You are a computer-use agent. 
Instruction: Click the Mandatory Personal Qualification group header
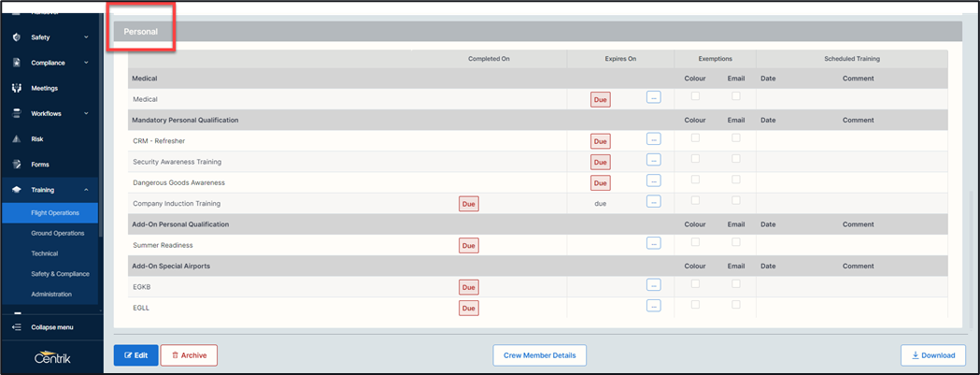click(185, 120)
